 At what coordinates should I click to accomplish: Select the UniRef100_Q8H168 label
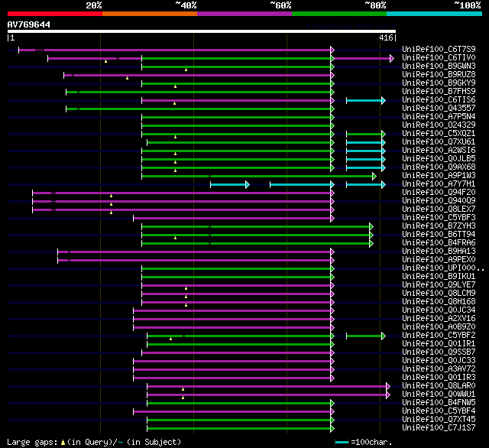tap(439, 302)
